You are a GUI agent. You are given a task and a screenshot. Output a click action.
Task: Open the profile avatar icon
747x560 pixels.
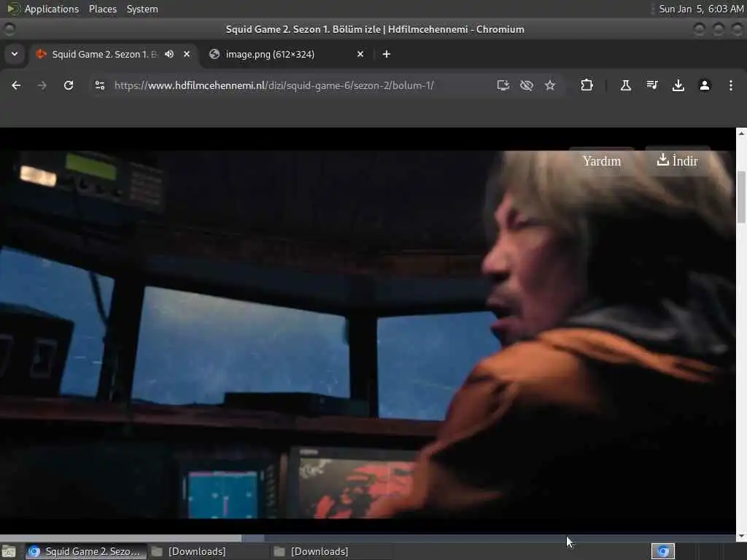[x=705, y=85]
